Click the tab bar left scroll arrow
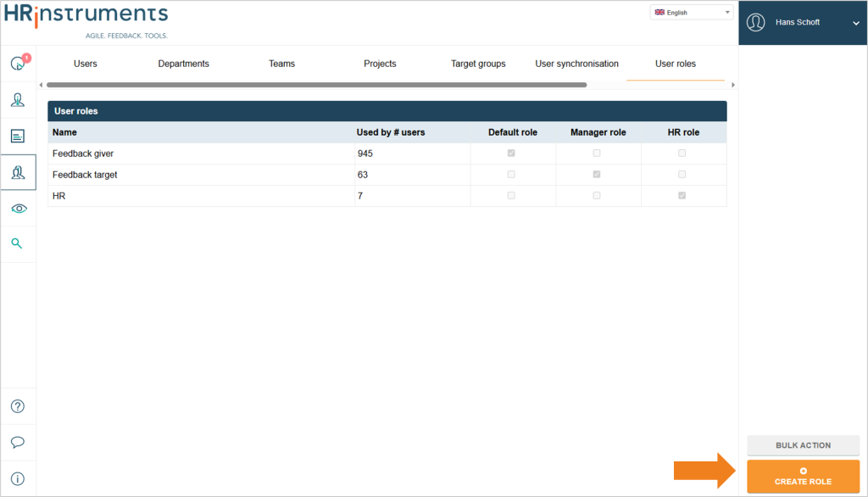This screenshot has width=868, height=497. coord(41,85)
